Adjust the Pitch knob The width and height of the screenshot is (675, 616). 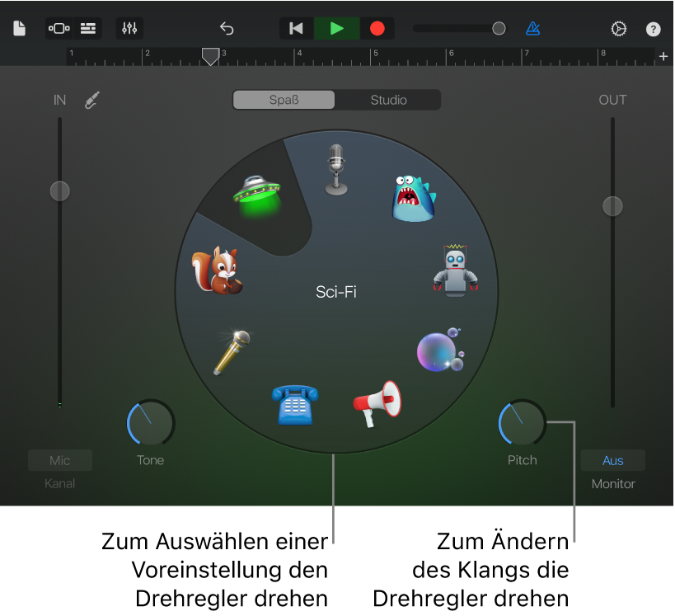coord(522,424)
